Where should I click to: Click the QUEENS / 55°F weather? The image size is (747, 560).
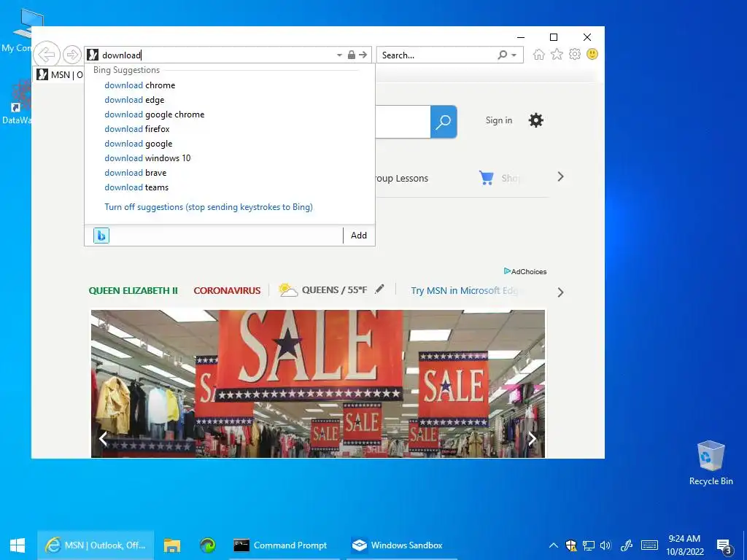pyautogui.click(x=323, y=289)
